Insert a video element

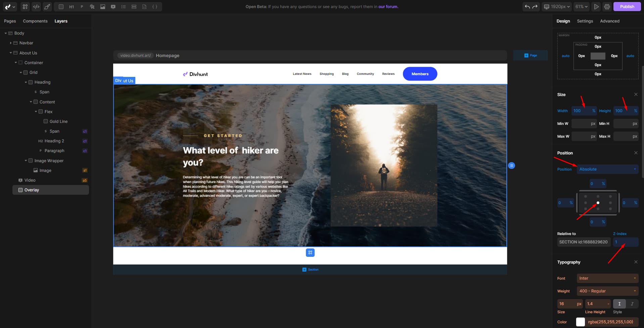[x=113, y=7]
